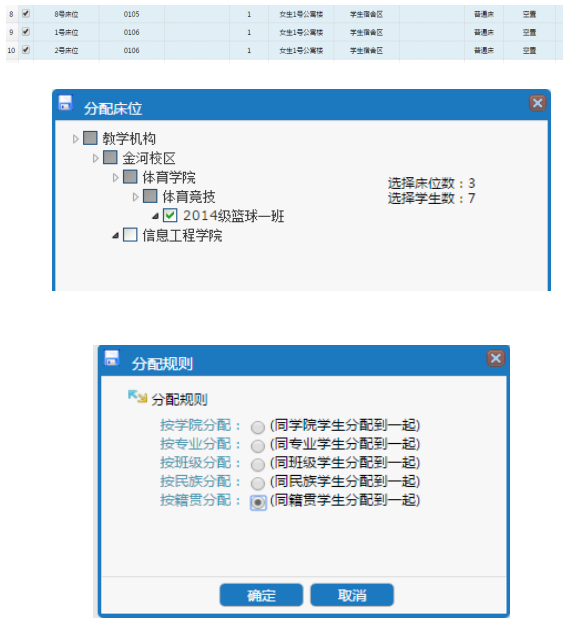This screenshot has width=570, height=630.
Task: Uncheck the 2014级篮球一班 checkbox
Action: coord(170,215)
